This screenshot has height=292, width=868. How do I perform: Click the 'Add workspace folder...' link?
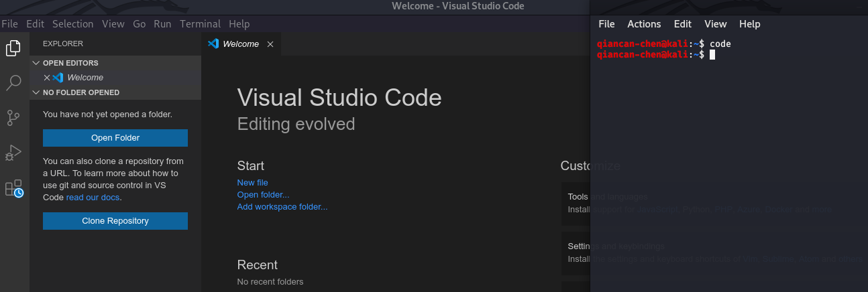click(x=282, y=207)
